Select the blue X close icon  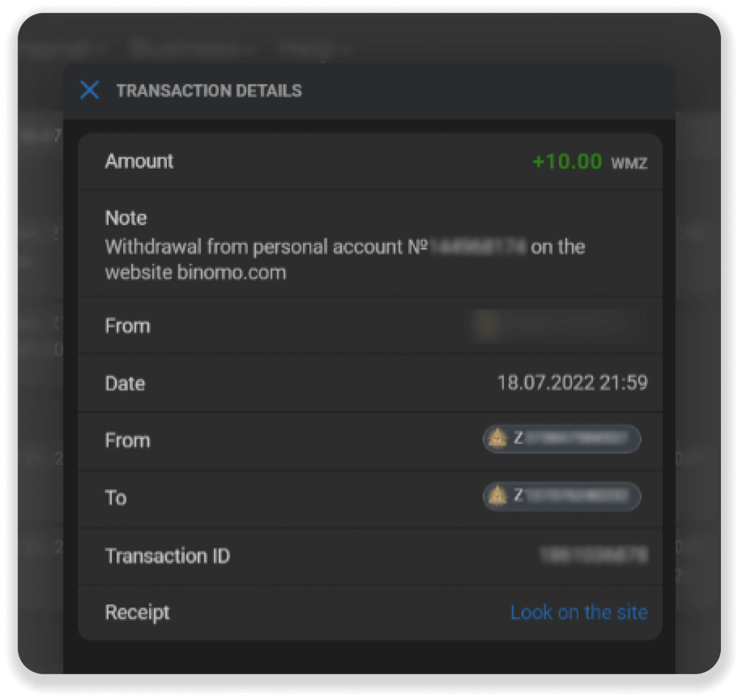click(89, 90)
